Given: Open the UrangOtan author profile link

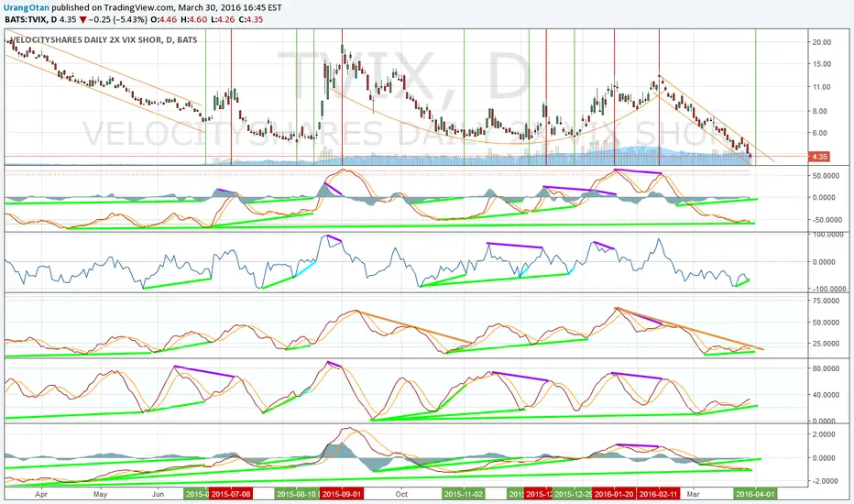Looking at the screenshot, I should [27, 7].
